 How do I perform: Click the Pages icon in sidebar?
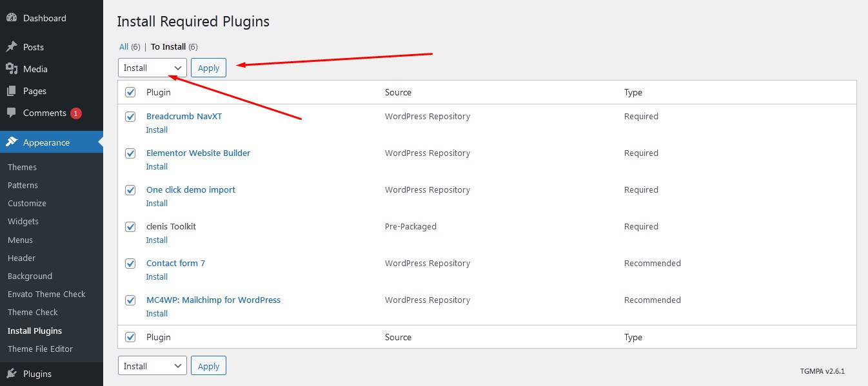(11, 91)
